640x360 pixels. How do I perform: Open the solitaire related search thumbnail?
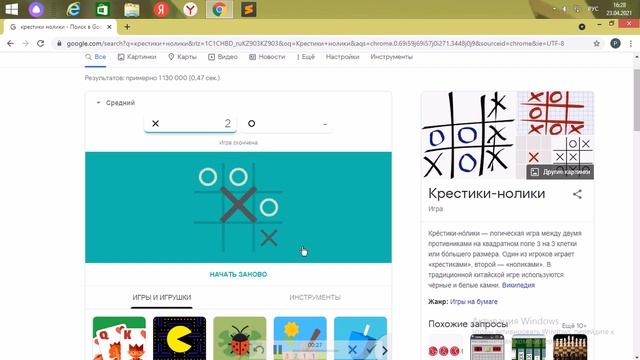[x=528, y=347]
